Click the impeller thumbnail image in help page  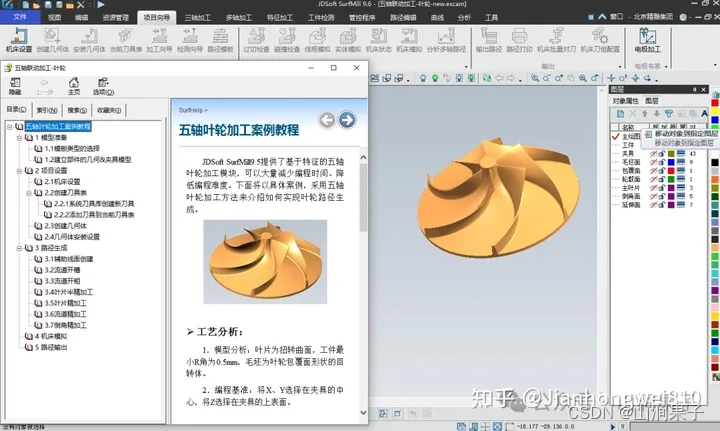[x=265, y=262]
